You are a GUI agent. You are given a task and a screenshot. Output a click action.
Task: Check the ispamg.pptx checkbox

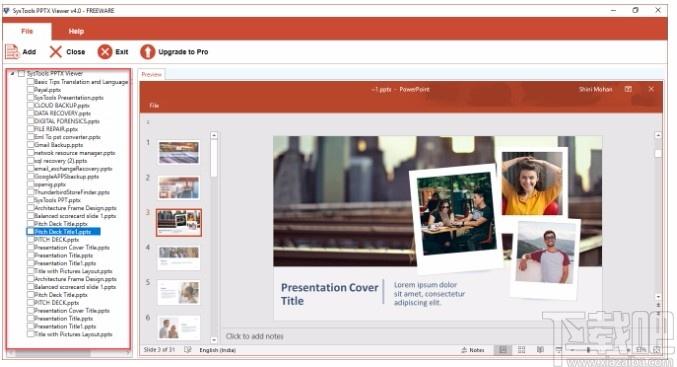point(30,184)
